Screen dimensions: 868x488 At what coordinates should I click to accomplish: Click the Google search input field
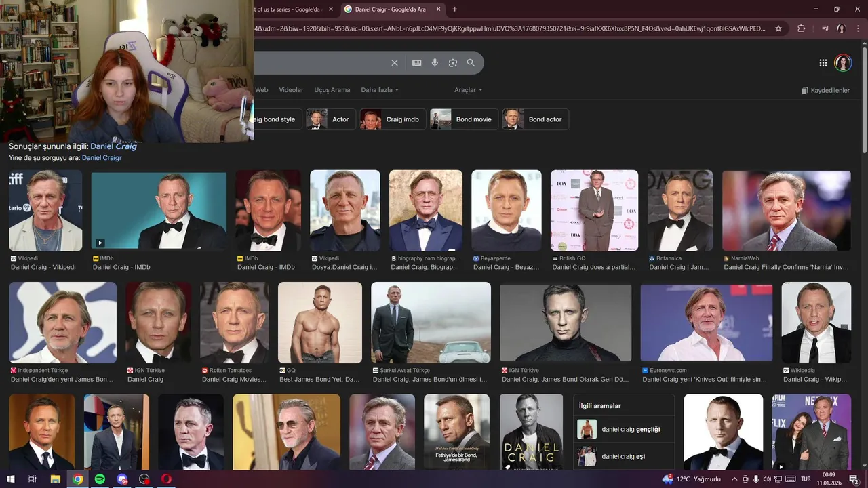322,63
